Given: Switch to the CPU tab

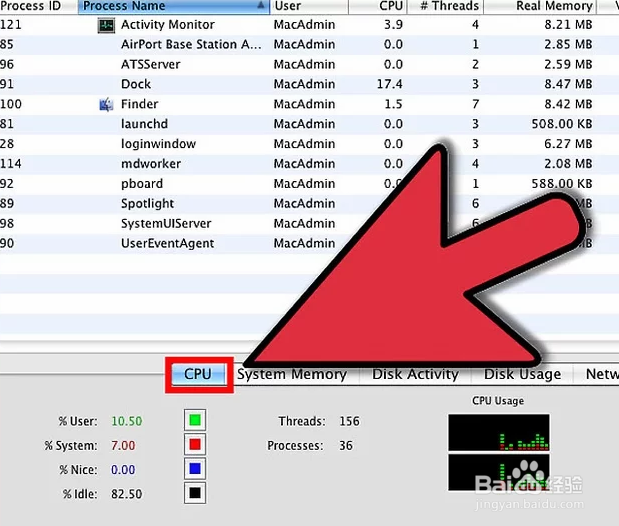Looking at the screenshot, I should coord(199,374).
